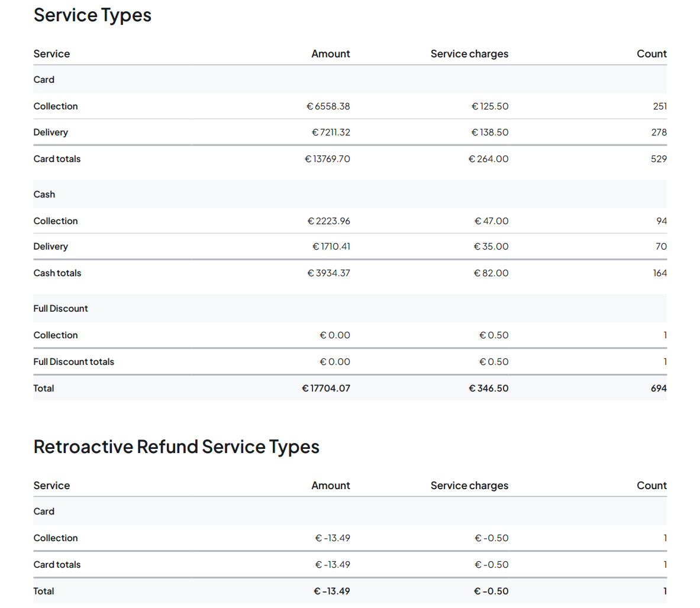Click the total service charges €346.50
The height and width of the screenshot is (608, 700).
(x=489, y=389)
